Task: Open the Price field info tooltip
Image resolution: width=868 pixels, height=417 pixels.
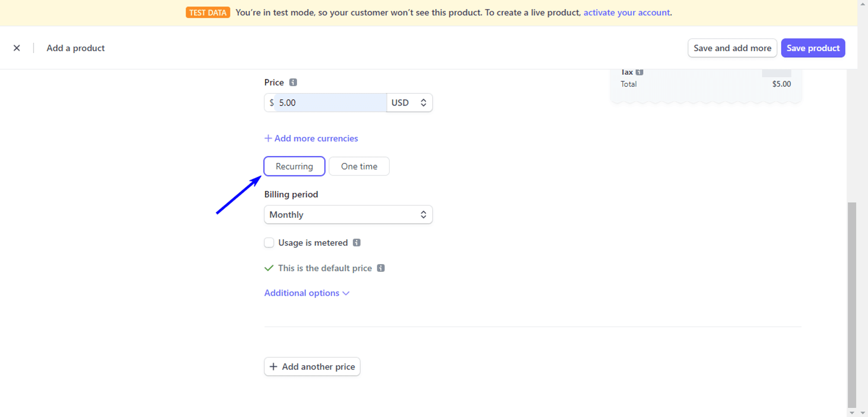Action: tap(293, 82)
